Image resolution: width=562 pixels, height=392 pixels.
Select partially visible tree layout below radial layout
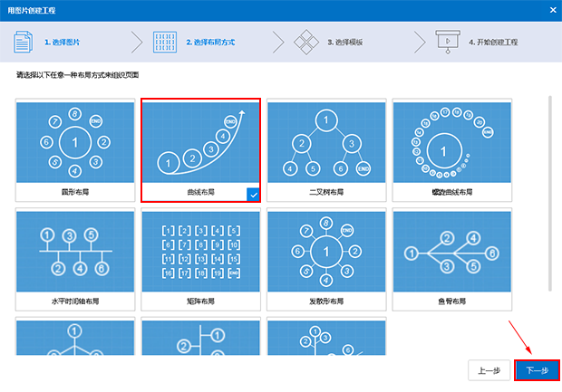[x=326, y=336]
